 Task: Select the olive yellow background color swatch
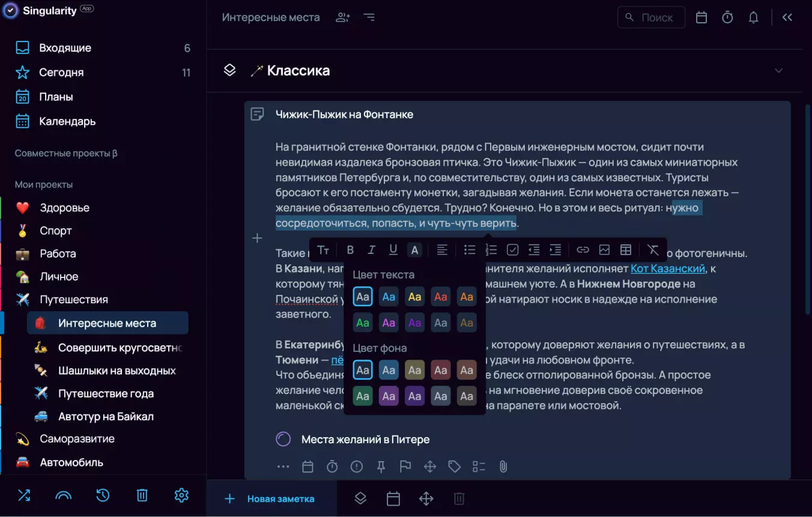tap(414, 370)
